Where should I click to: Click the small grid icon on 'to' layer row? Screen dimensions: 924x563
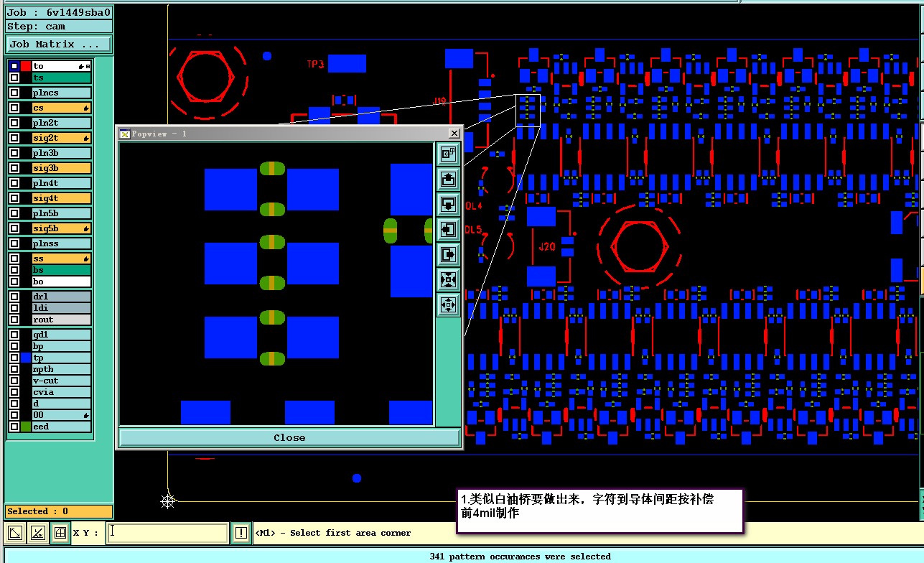click(88, 66)
